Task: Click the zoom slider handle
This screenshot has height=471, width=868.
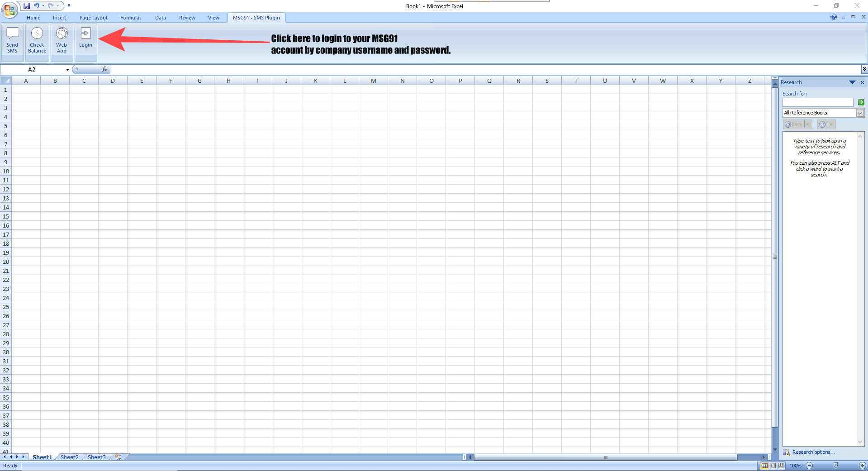Action: click(x=836, y=466)
